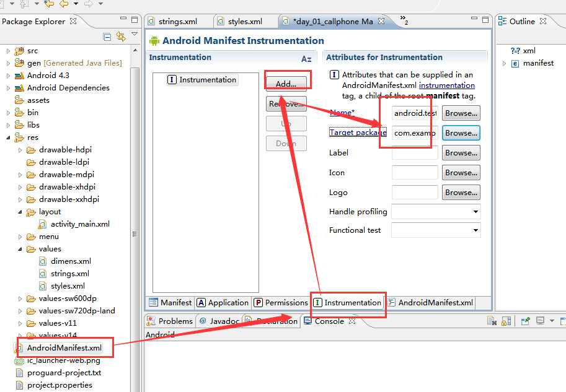Viewport: 566px width, 392px height.
Task: Close the day_01_callphone Manifest editor tab
Action: coord(381,21)
